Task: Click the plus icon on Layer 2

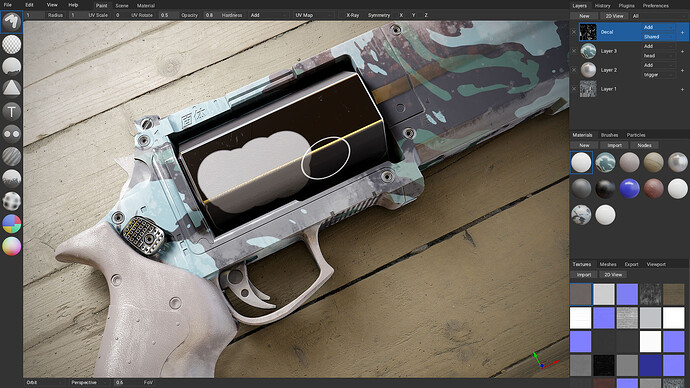Action: pyautogui.click(x=683, y=70)
